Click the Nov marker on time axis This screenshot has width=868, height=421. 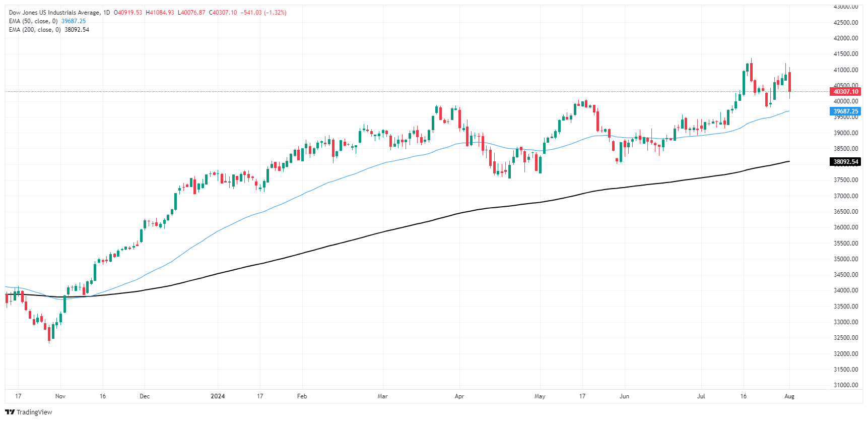(x=60, y=396)
